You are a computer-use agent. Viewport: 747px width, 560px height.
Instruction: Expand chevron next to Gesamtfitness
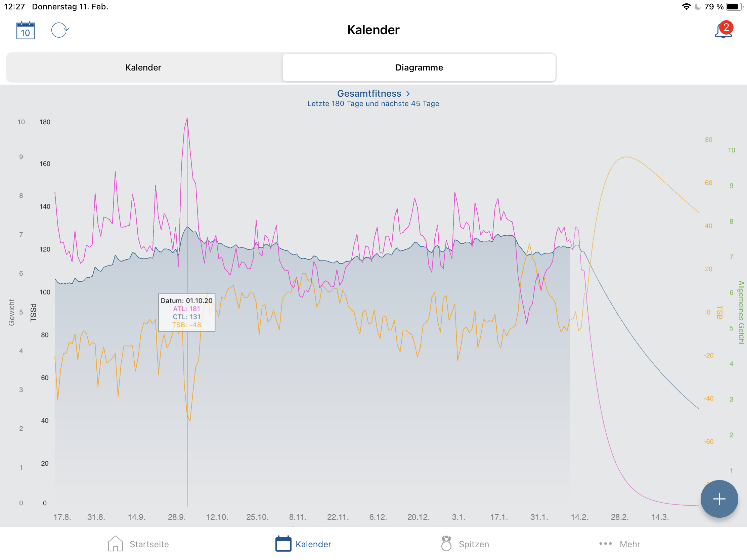point(408,94)
